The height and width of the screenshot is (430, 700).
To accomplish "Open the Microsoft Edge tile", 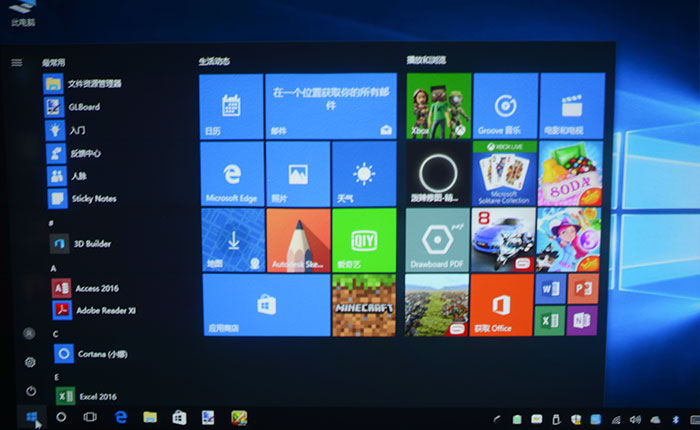I will (232, 173).
